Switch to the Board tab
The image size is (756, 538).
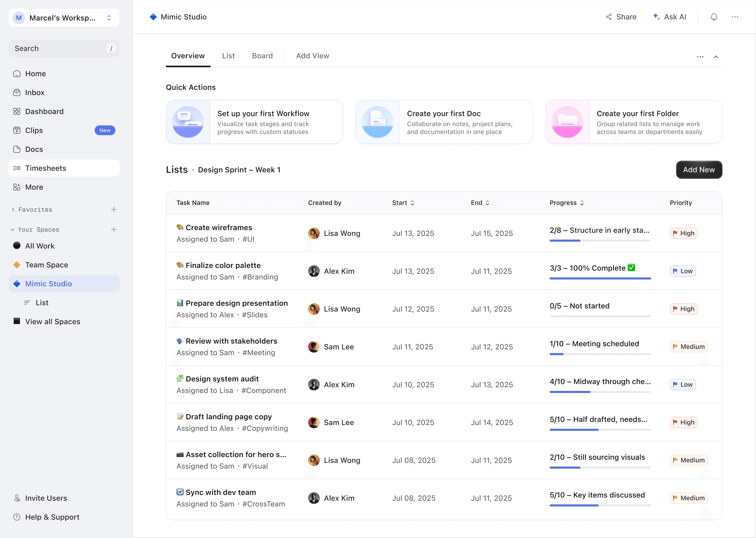[262, 56]
